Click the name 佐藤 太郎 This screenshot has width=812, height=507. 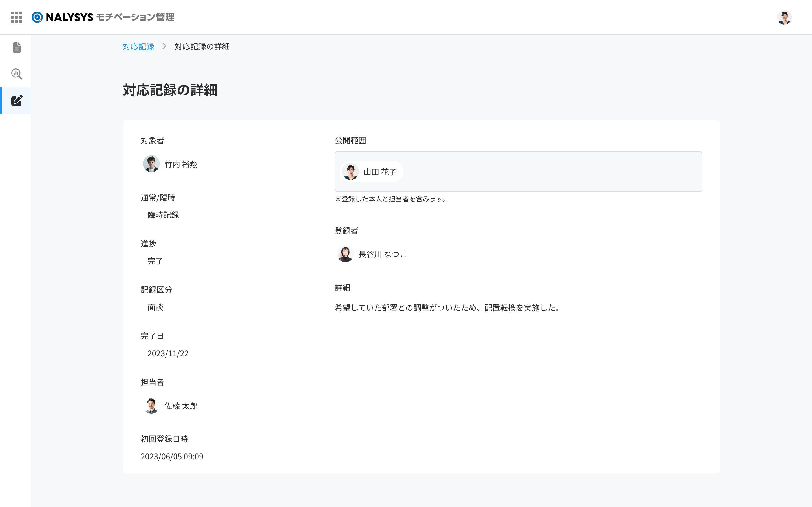(x=181, y=406)
